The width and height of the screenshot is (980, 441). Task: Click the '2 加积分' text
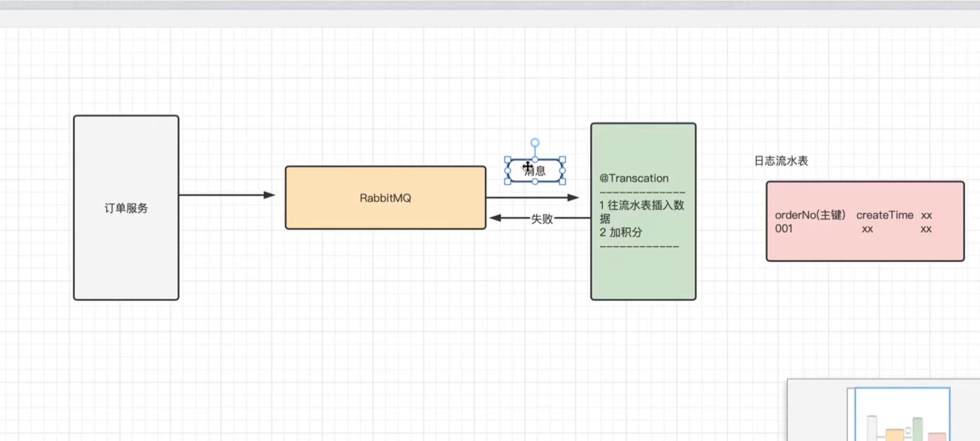click(621, 232)
